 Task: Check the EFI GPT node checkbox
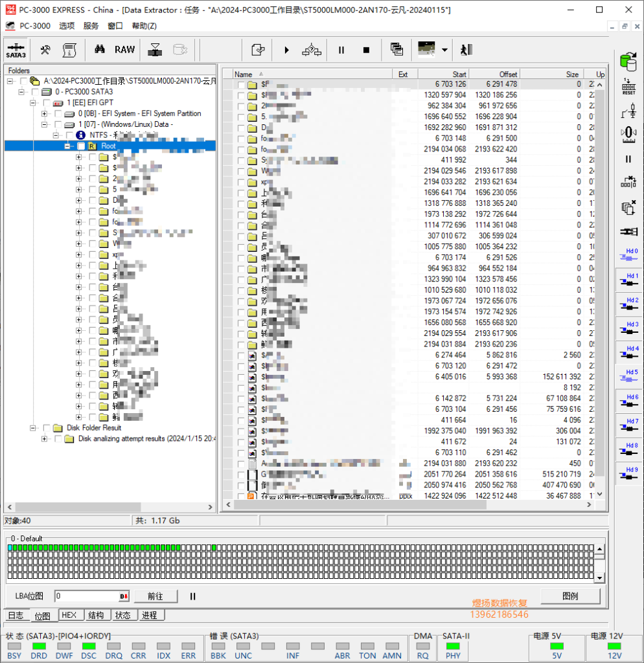click(x=47, y=103)
